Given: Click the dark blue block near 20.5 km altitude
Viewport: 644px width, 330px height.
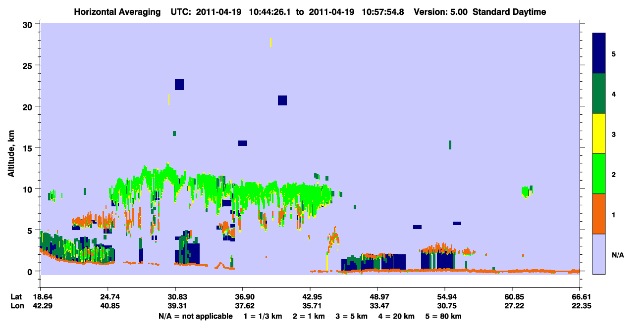Looking at the screenshot, I should pos(282,100).
